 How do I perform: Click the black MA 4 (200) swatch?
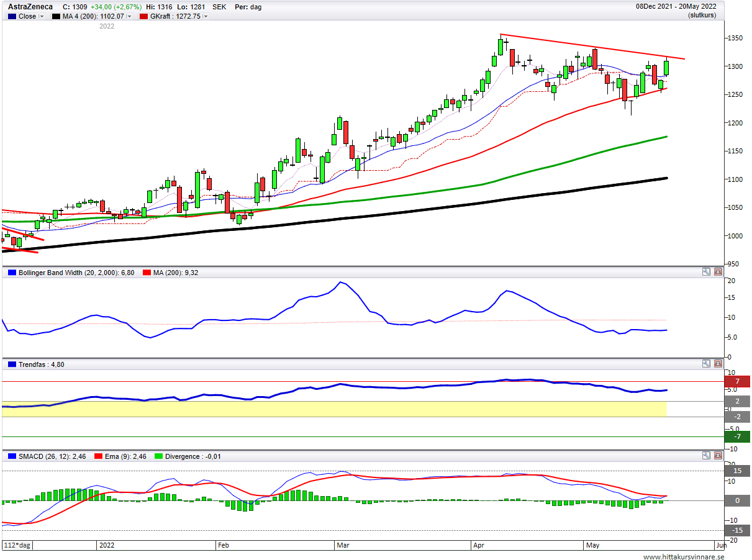pos(56,17)
